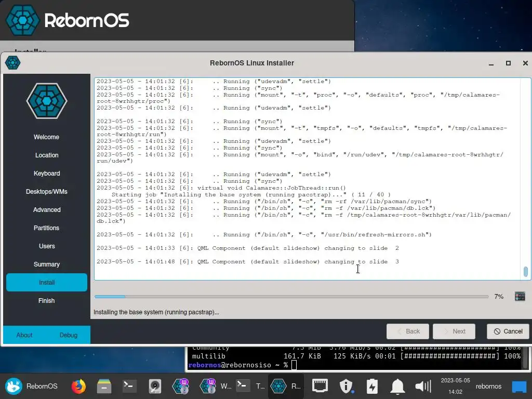The image size is (532, 399).
Task: Open the file manager from taskbar
Action: pyautogui.click(x=104, y=386)
